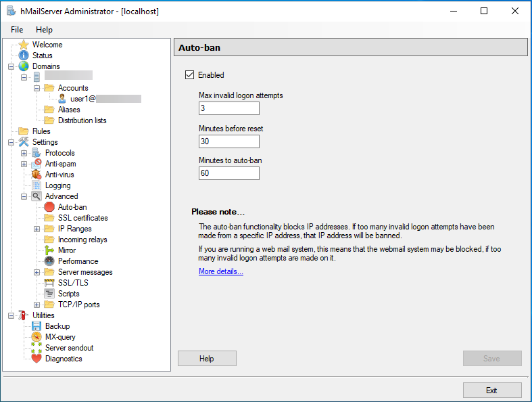532x402 pixels.
Task: Click the Diagnostics heart icon
Action: (x=37, y=359)
